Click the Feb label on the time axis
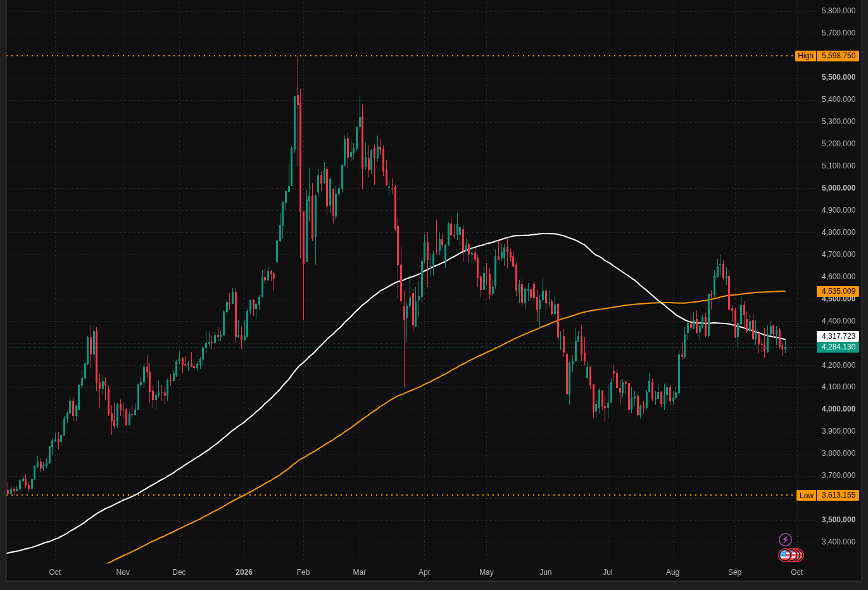Screen dimensions: 868x590 303,572
